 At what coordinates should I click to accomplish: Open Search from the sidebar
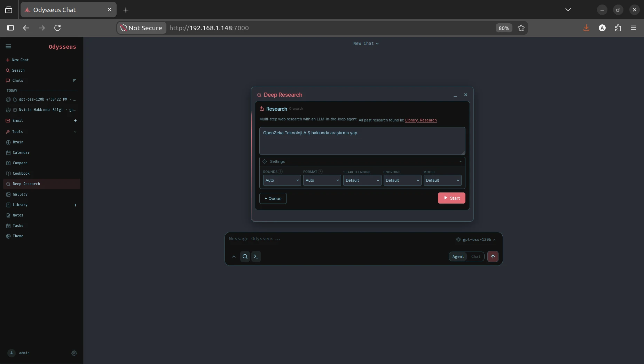click(x=18, y=70)
